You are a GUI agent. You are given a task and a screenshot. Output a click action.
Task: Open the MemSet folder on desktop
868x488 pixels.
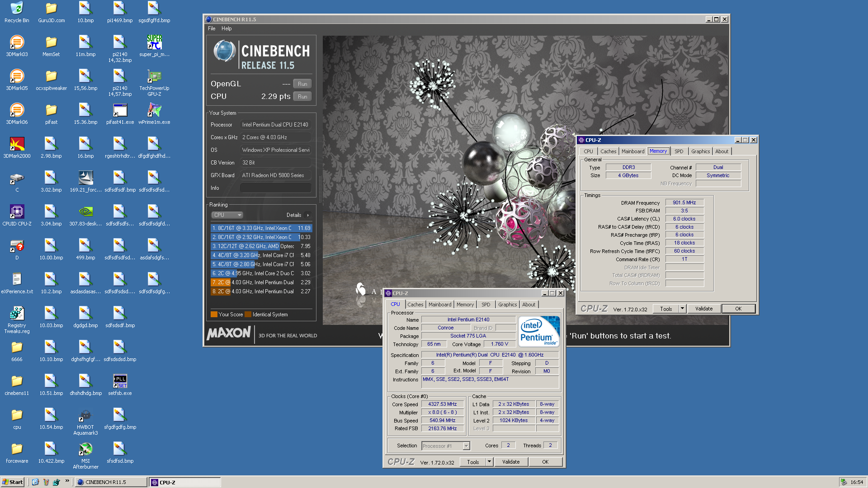tap(51, 46)
